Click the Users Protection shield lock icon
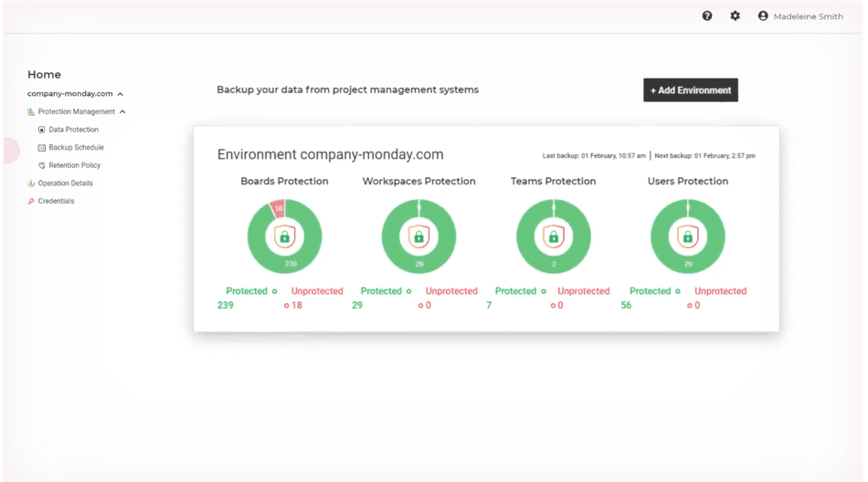Image resolution: width=868 pixels, height=482 pixels. click(x=688, y=236)
